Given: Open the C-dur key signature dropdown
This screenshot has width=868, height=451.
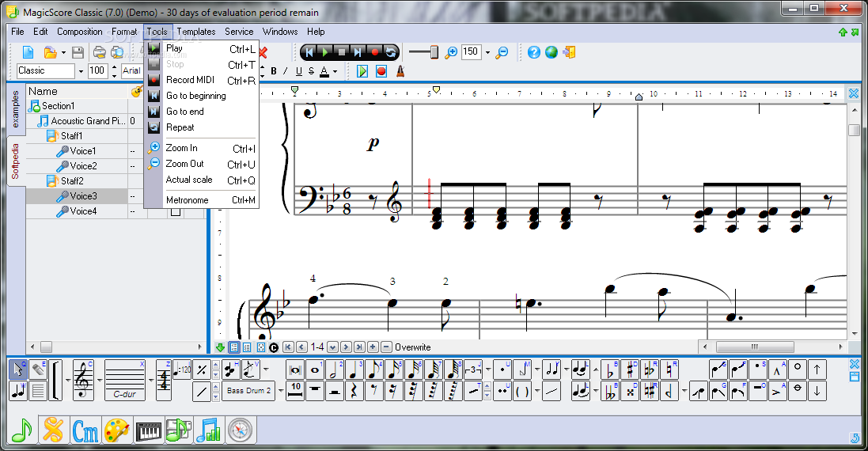Looking at the screenshot, I should click(x=150, y=380).
